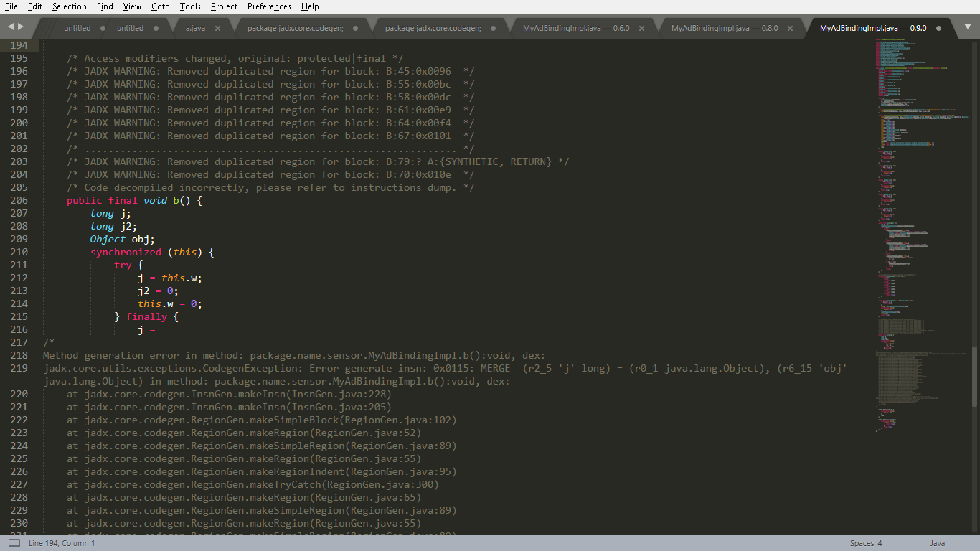
Task: Switch to the MyAdBindingImpl.java — 0.8.0 tab
Action: [x=725, y=28]
